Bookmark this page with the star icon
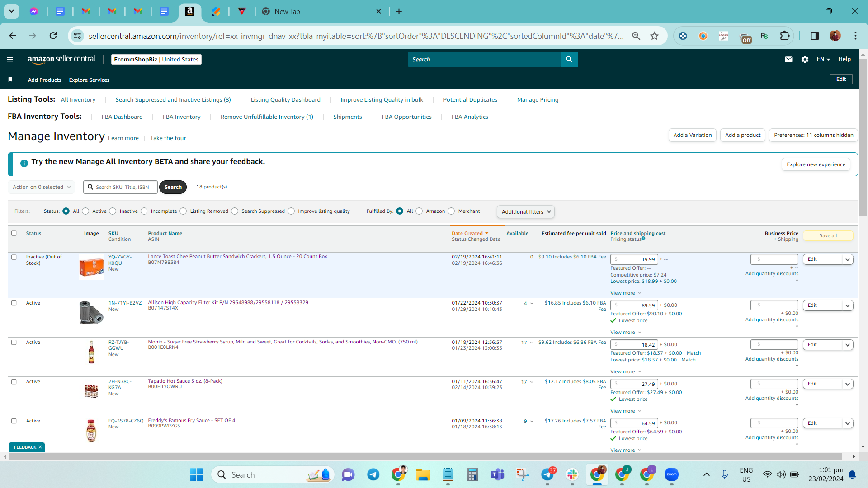The width and height of the screenshot is (868, 488). pyautogui.click(x=654, y=36)
